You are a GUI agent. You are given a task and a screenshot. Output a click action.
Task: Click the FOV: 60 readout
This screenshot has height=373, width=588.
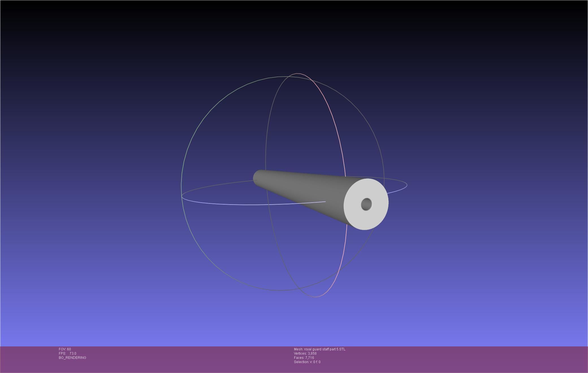[65, 349]
